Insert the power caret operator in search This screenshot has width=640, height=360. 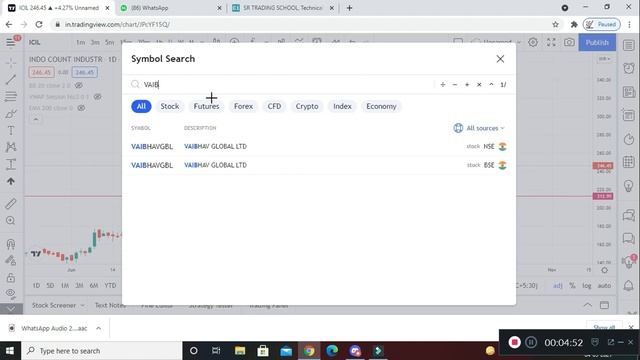[491, 84]
